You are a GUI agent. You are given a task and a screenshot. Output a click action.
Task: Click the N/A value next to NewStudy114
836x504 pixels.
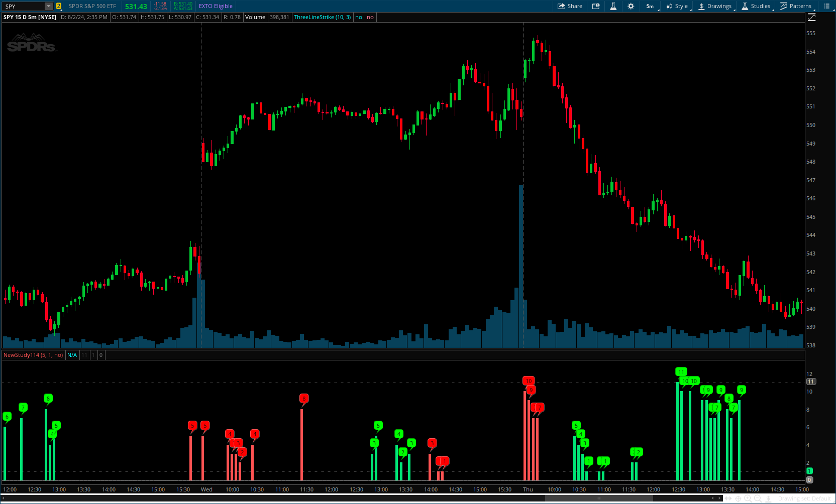tap(72, 355)
